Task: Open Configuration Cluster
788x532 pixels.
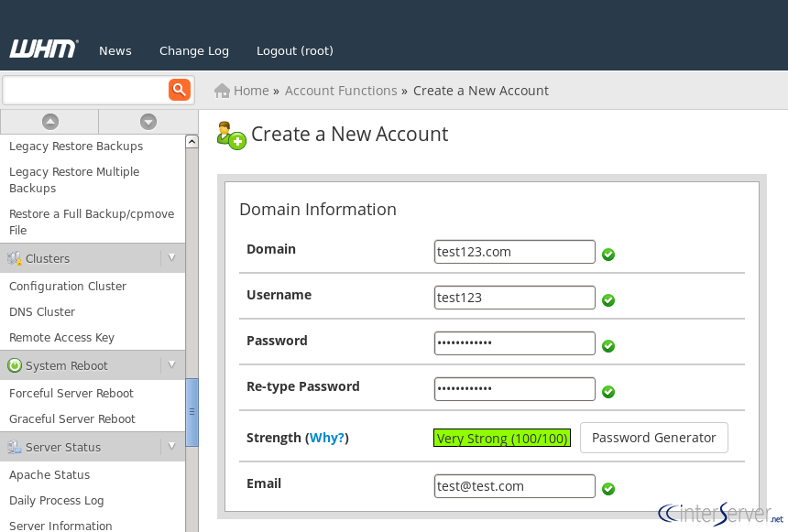Action: 68,287
